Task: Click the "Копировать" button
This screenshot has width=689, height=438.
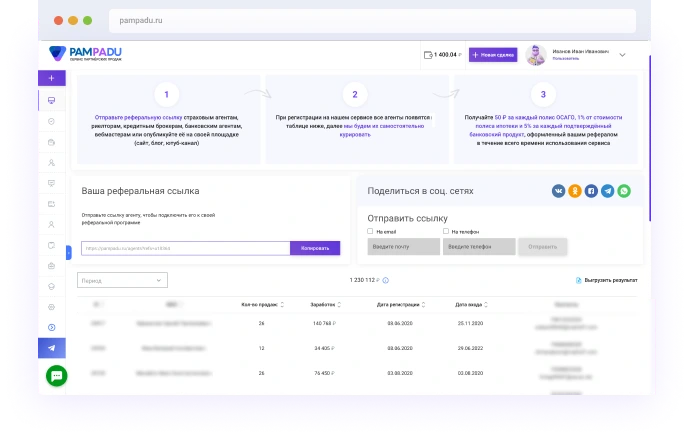Action: pos(315,248)
